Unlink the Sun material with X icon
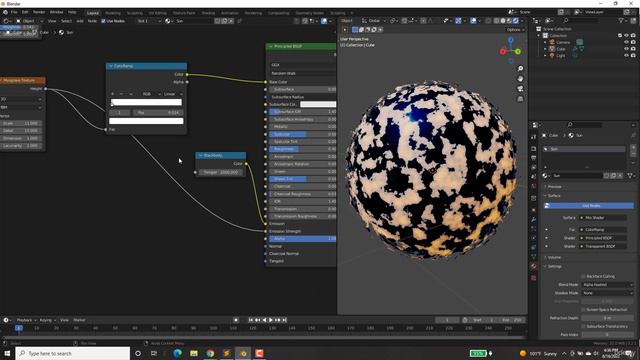 (x=620, y=176)
